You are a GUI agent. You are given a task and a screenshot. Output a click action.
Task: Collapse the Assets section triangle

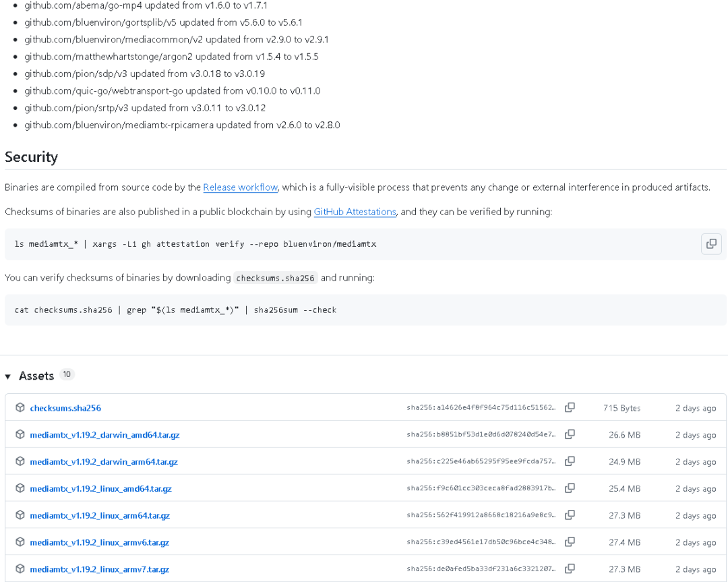pos(8,376)
